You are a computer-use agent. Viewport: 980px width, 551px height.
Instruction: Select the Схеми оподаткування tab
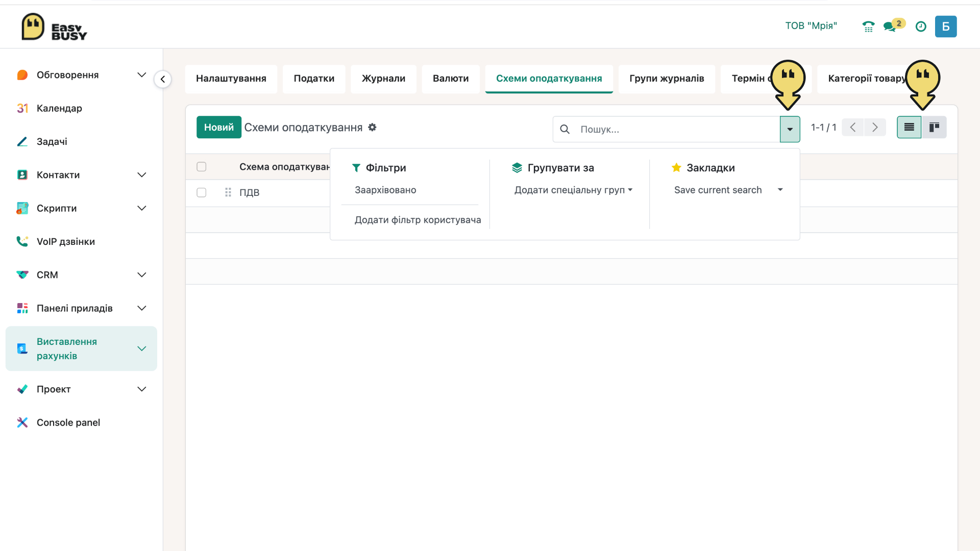tap(549, 79)
